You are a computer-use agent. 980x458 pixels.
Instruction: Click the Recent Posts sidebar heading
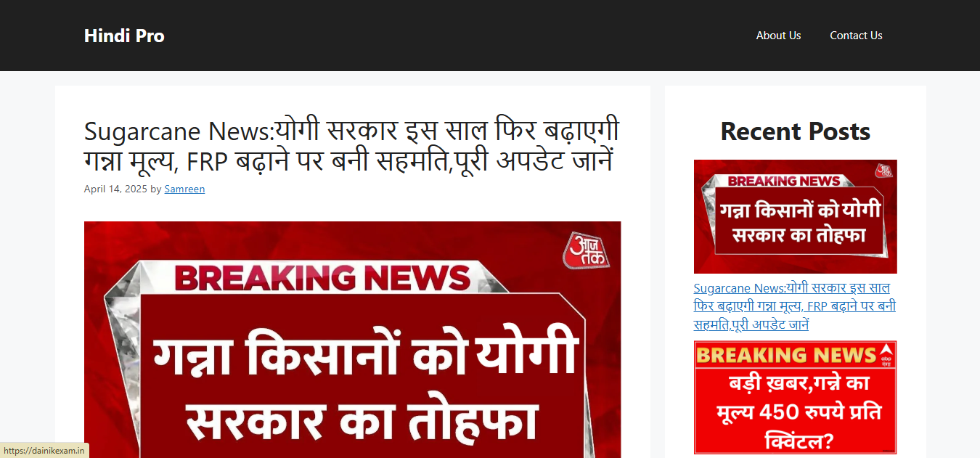[x=796, y=131]
